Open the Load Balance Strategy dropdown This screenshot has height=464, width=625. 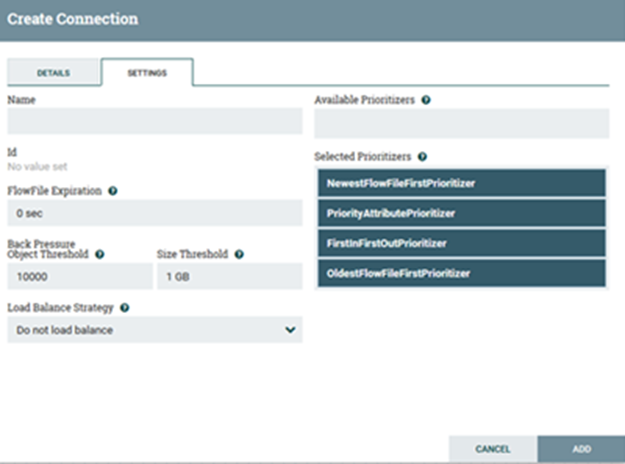click(x=154, y=330)
